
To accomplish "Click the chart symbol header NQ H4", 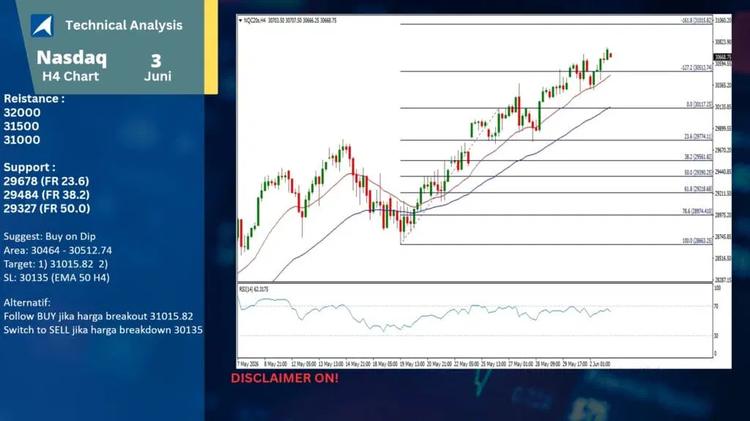I will (x=290, y=21).
